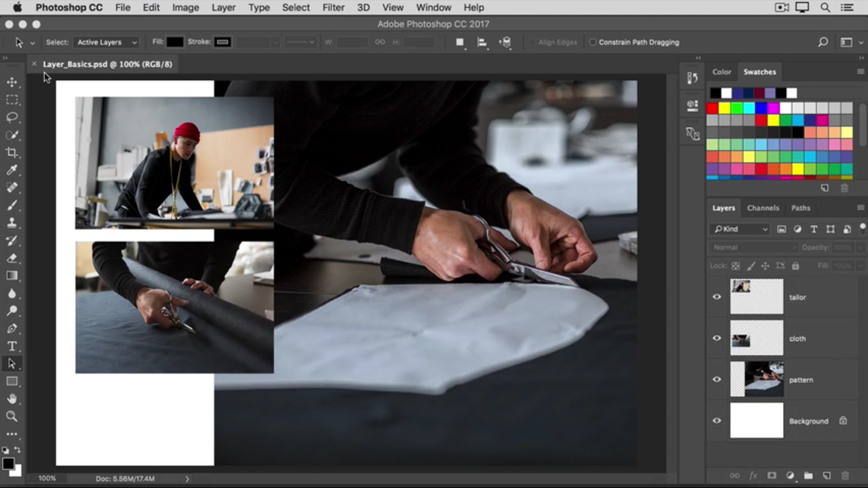
Task: Enable Constrain Path Dragging checkbox
Action: coord(593,42)
